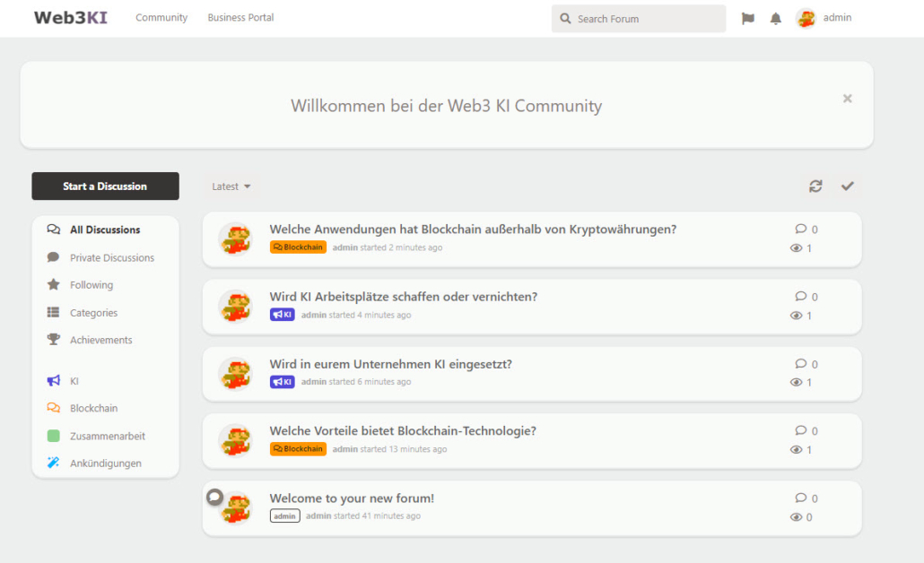Mark all discussions as read checkmark
Image resolution: width=924 pixels, height=563 pixels.
tap(848, 186)
